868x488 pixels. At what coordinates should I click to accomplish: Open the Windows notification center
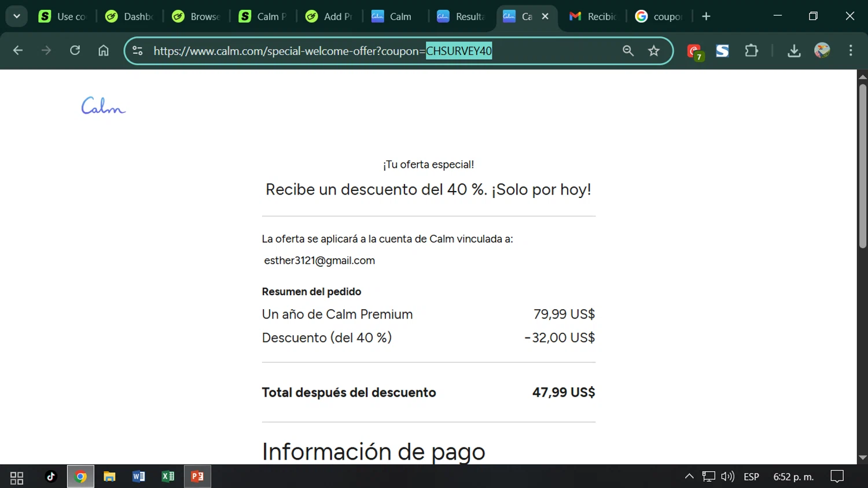[837, 476]
